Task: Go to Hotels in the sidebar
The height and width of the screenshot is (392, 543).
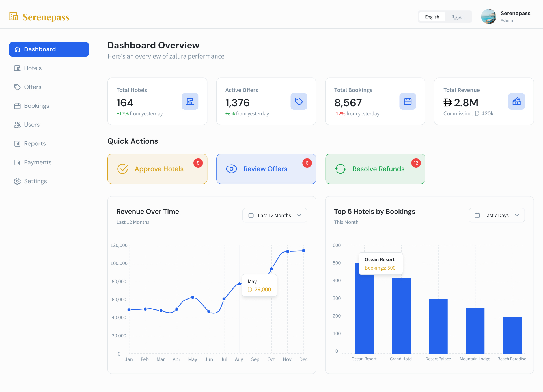Action: (33, 68)
